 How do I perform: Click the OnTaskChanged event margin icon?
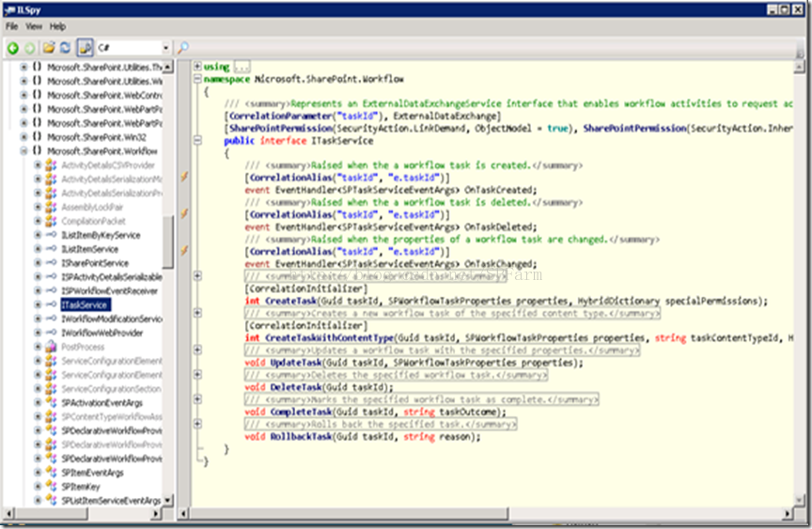184,251
